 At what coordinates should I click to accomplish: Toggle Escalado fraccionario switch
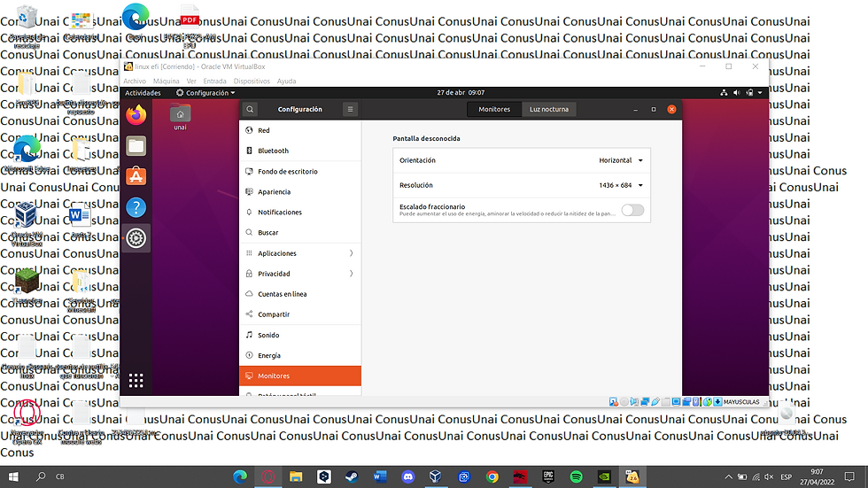tap(632, 210)
